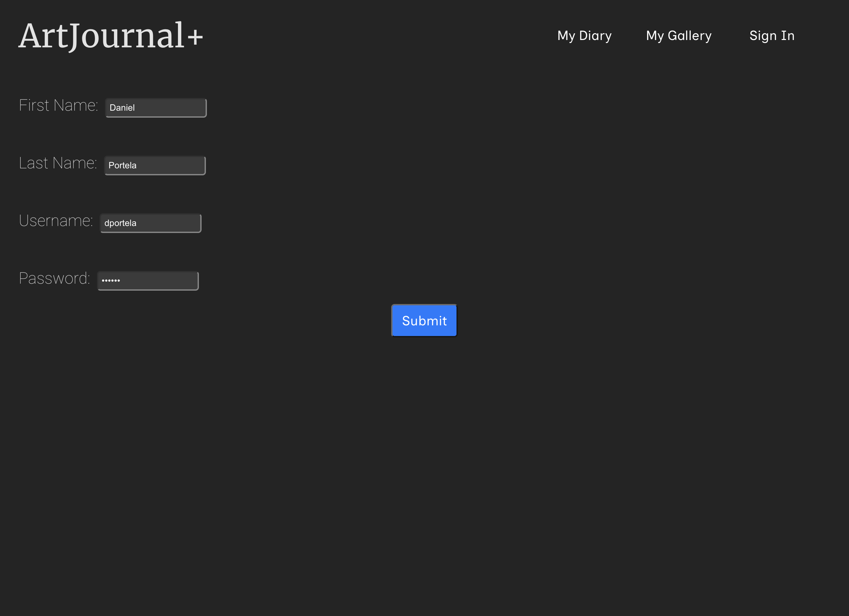Click the ArtJournal+ logo
Image resolution: width=849 pixels, height=616 pixels.
coord(110,36)
